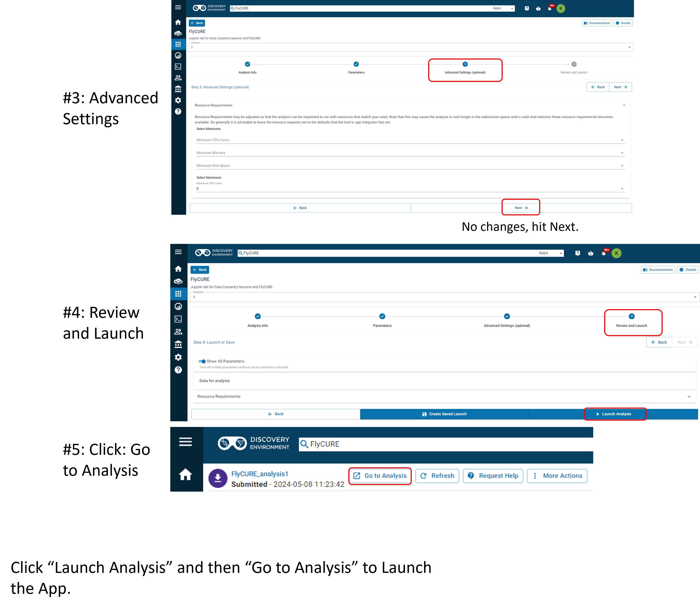This screenshot has height=609, width=700.
Task: Open the Version dropdown in the Step 4 screenshot
Action: [x=445, y=297]
